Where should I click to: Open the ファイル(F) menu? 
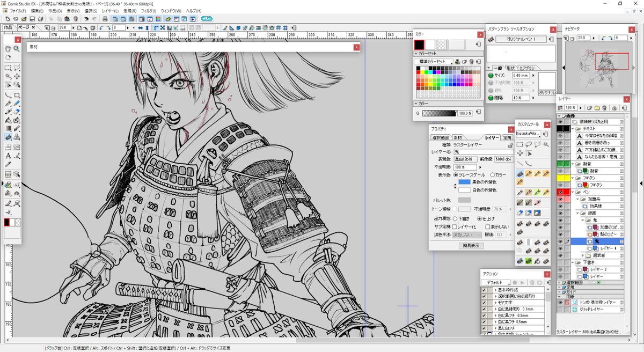18,11
